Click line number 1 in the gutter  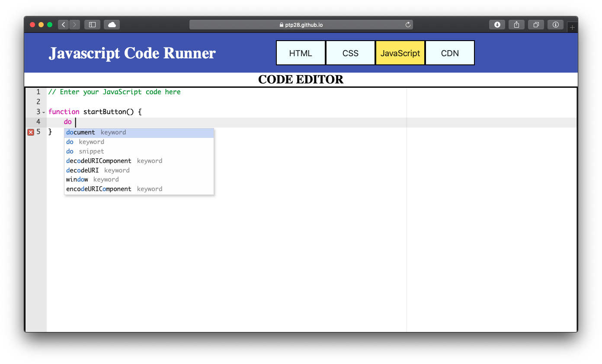coord(38,92)
